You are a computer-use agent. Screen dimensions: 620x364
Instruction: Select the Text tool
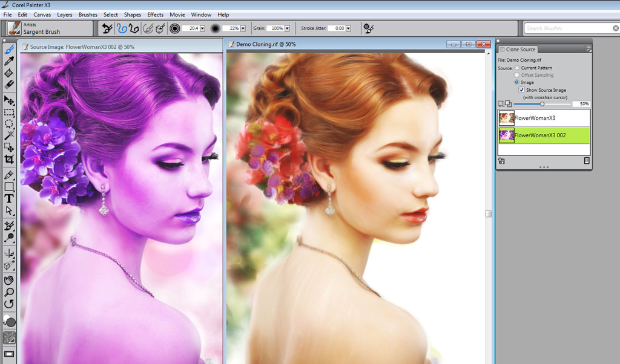click(9, 198)
